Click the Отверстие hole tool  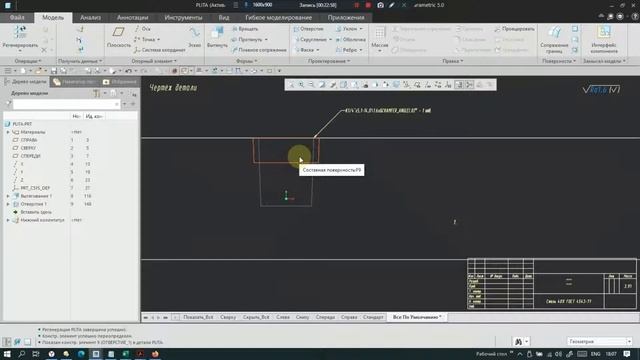point(308,29)
